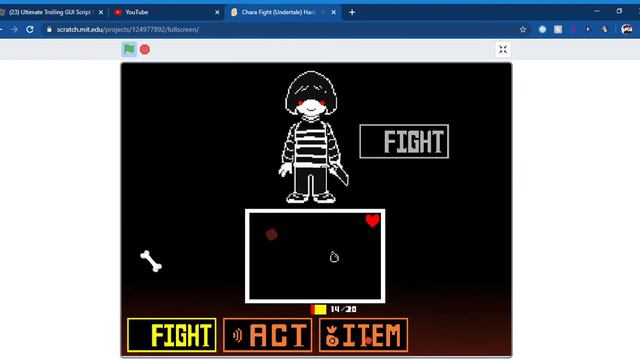Image resolution: width=640 pixels, height=360 pixels.
Task: Go forward in browser history
Action: 14,29
